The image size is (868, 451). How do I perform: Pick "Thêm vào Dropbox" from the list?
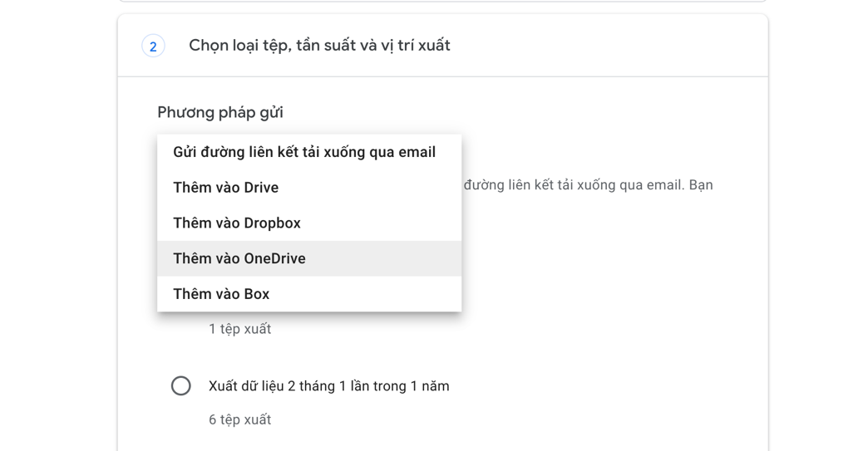click(x=309, y=223)
